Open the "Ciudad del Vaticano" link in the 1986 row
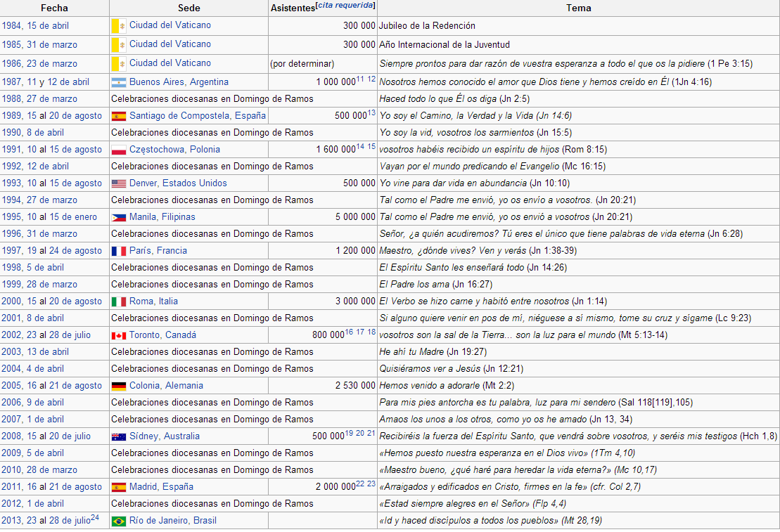Screen dimensions: 780x532 (170, 63)
